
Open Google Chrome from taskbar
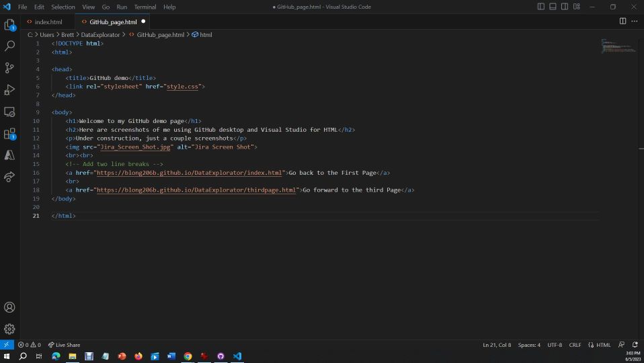[x=188, y=356]
